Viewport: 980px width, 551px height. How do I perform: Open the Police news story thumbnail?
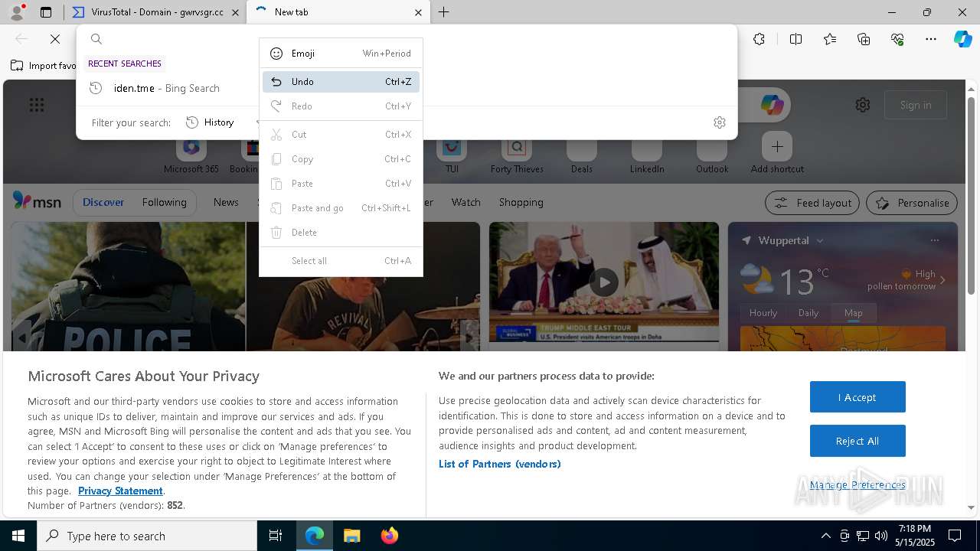click(128, 286)
